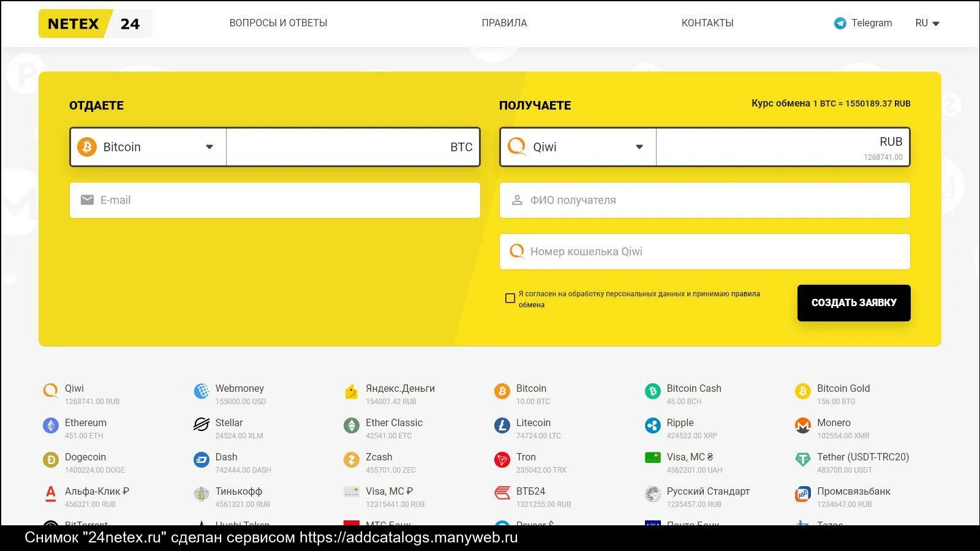Viewport: 980px width, 551px height.
Task: Select Zcash icon
Action: pos(352,460)
